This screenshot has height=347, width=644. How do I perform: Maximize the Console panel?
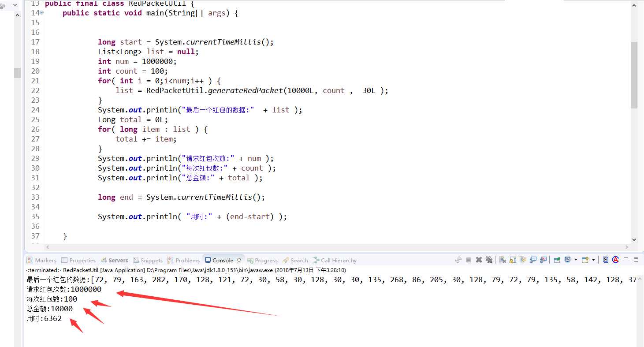tap(636, 260)
